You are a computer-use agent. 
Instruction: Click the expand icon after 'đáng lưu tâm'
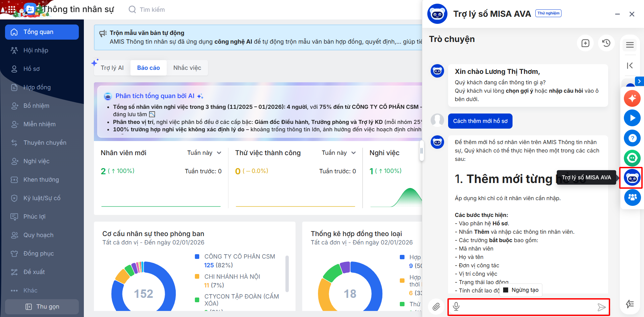tap(152, 115)
